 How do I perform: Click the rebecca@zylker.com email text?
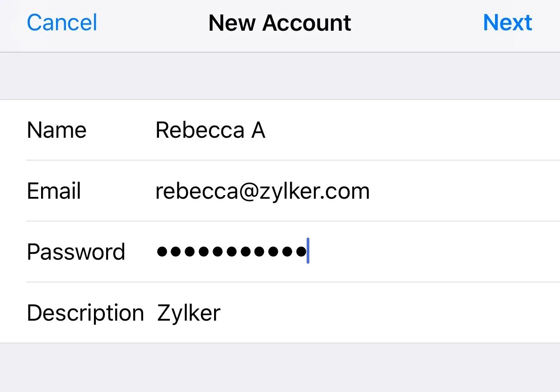tap(263, 191)
